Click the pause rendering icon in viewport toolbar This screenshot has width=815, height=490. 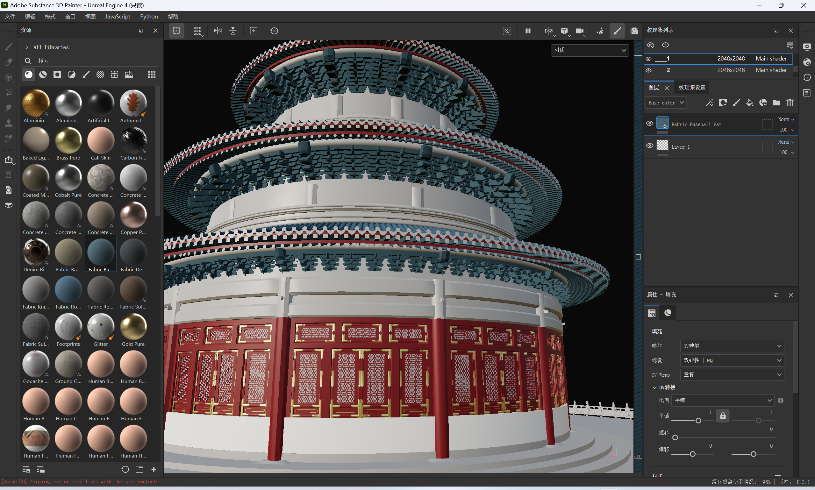point(528,31)
